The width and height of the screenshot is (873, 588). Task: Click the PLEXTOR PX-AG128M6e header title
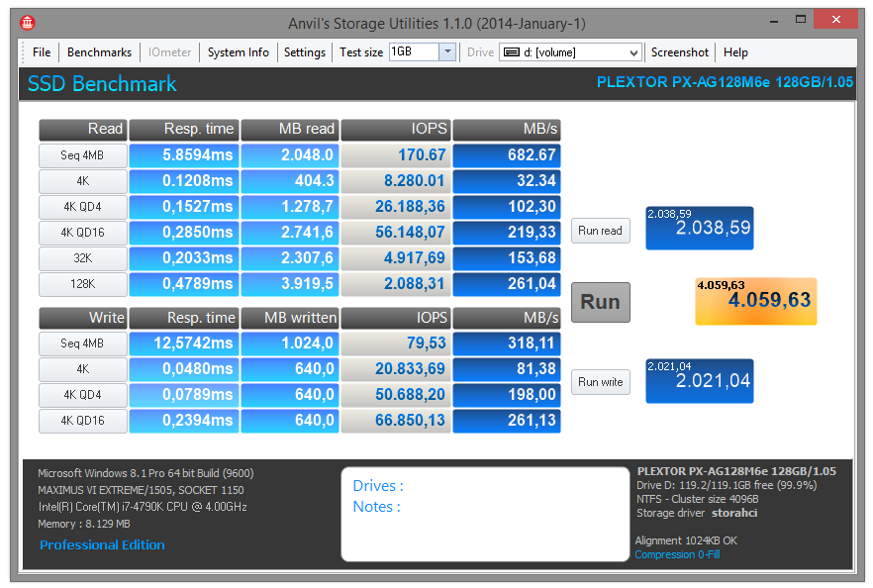[x=725, y=82]
